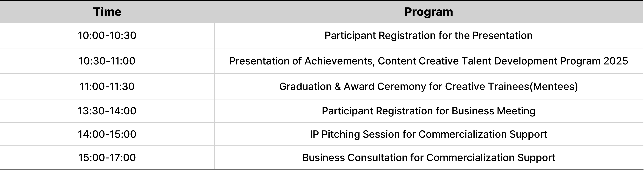The height and width of the screenshot is (170, 644).
Task: Click the Graduation & Award Ceremony entry
Action: pos(429,86)
